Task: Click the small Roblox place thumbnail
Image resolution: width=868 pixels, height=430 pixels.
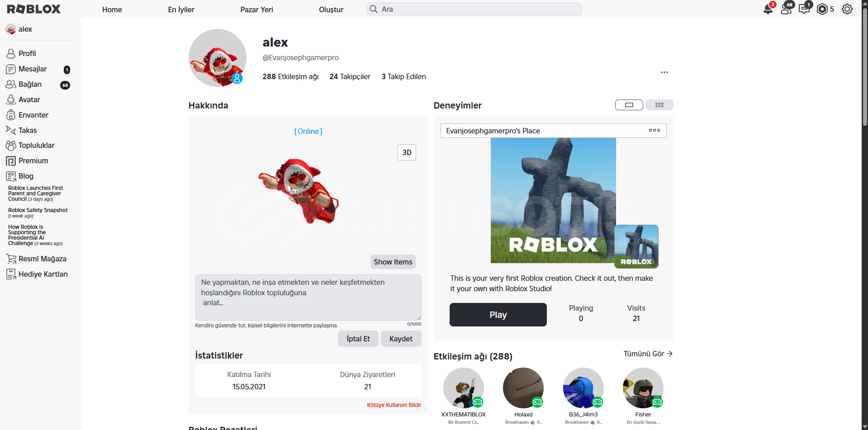Action: [636, 246]
